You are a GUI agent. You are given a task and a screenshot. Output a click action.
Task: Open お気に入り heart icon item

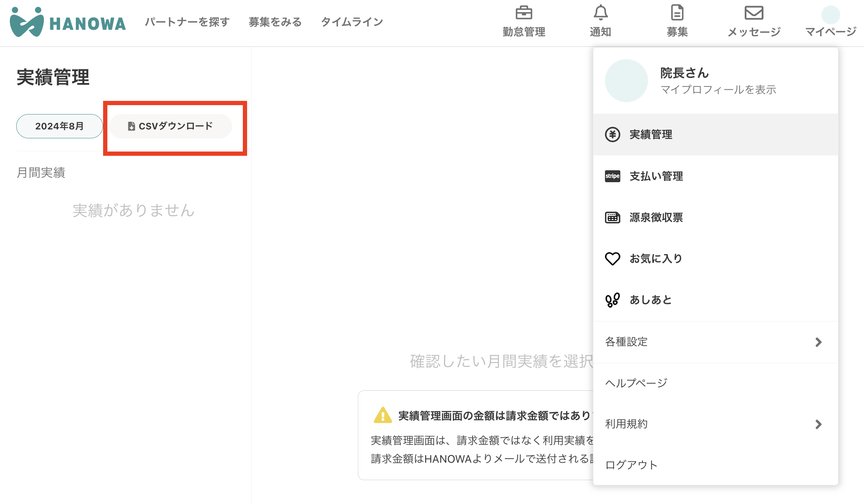613,259
